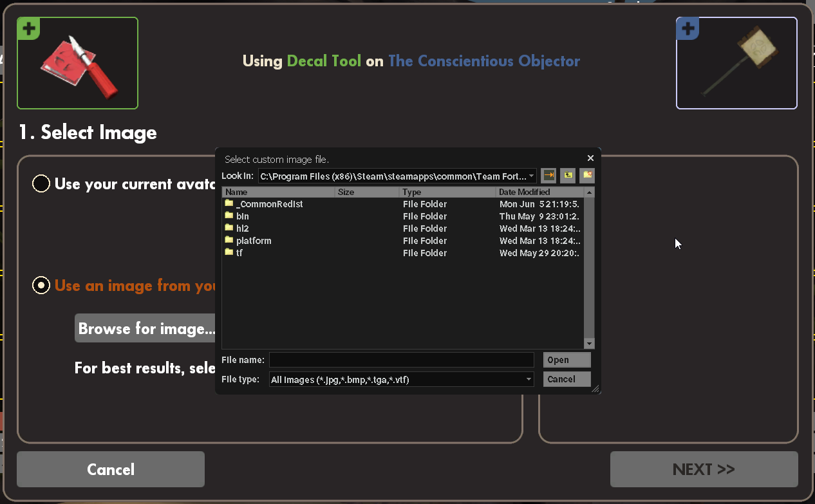Image resolution: width=815 pixels, height=504 pixels.
Task: Sort file list by Name column
Action: click(278, 192)
